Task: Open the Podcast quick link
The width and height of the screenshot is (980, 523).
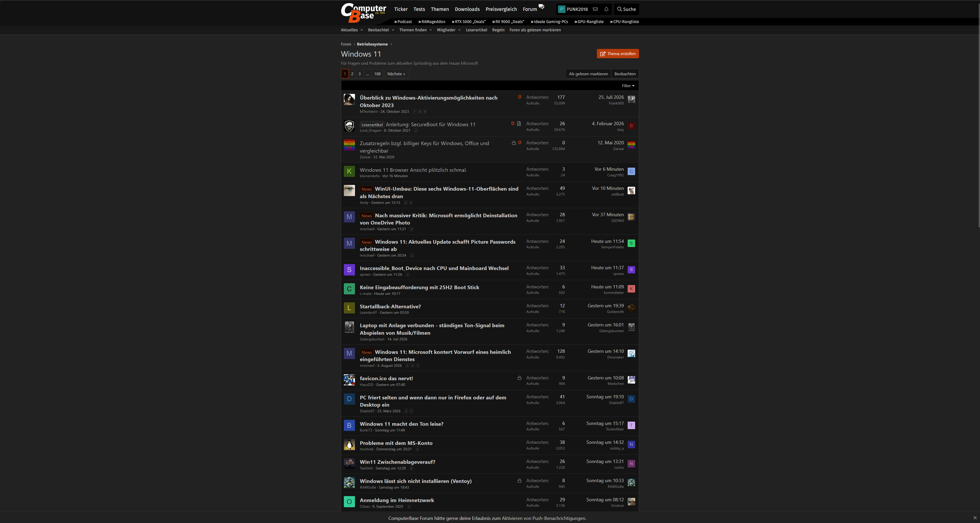Action: [x=403, y=22]
